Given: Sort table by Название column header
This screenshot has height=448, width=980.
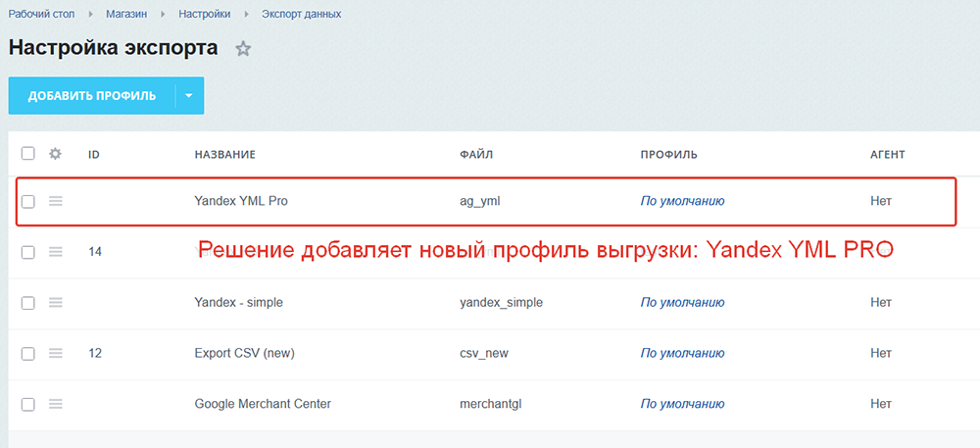Looking at the screenshot, I should point(224,155).
